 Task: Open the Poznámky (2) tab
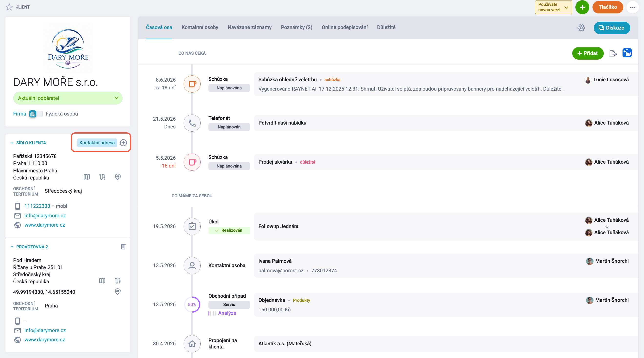297,28
